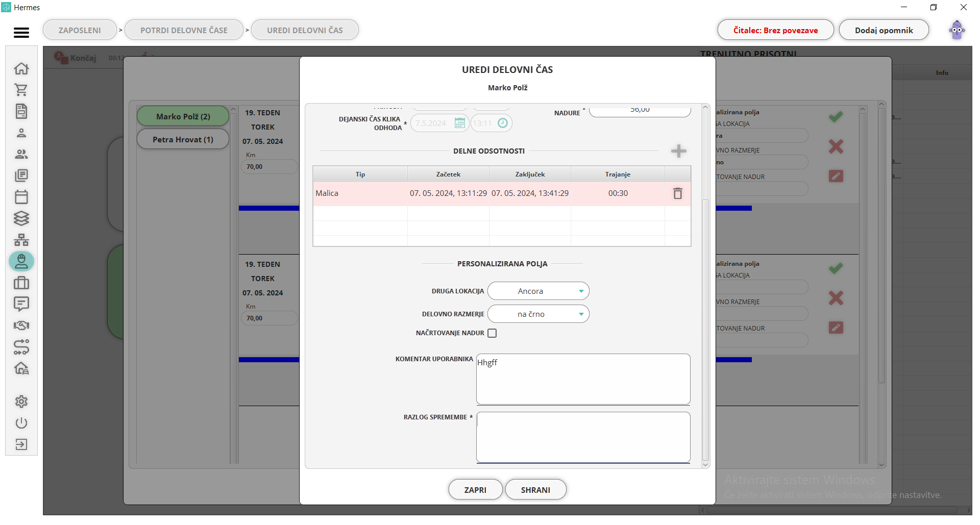
Task: Open the stacked pages library sidebar icon
Action: click(x=21, y=176)
